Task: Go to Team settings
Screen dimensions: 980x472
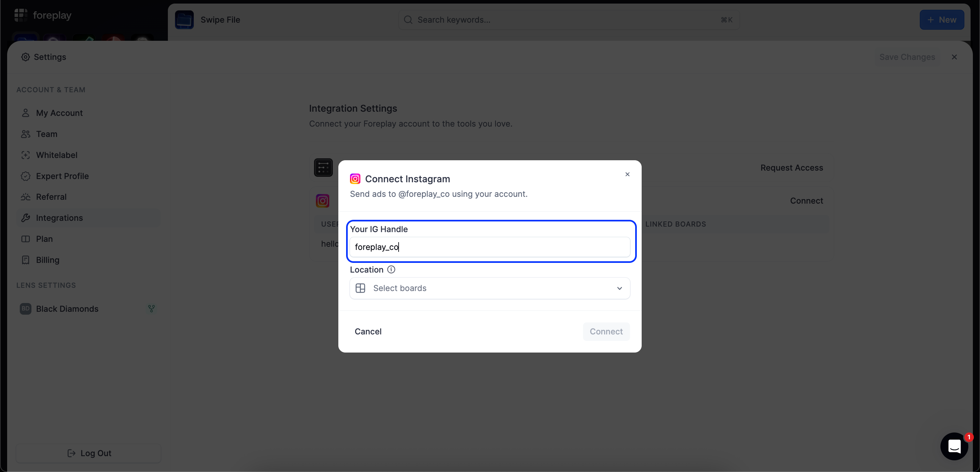Action: coord(88,134)
